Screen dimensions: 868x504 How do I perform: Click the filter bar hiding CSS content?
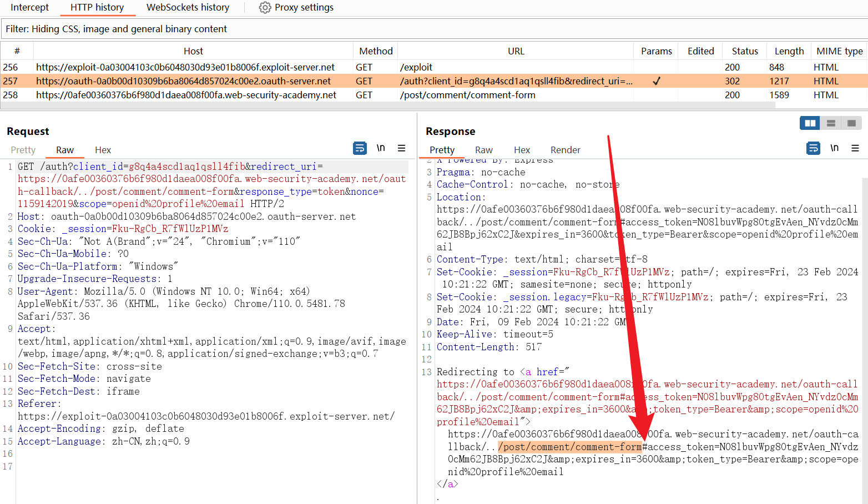pos(434,29)
